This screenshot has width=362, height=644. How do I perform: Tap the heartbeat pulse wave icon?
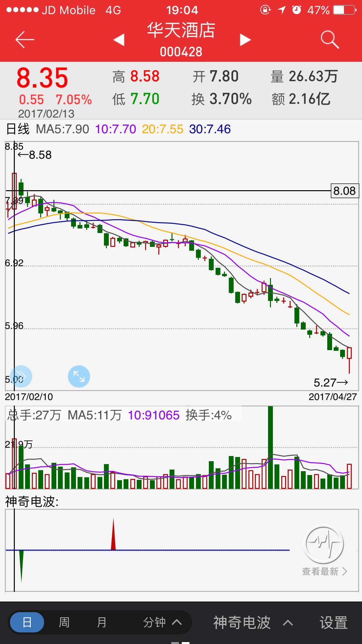click(323, 544)
